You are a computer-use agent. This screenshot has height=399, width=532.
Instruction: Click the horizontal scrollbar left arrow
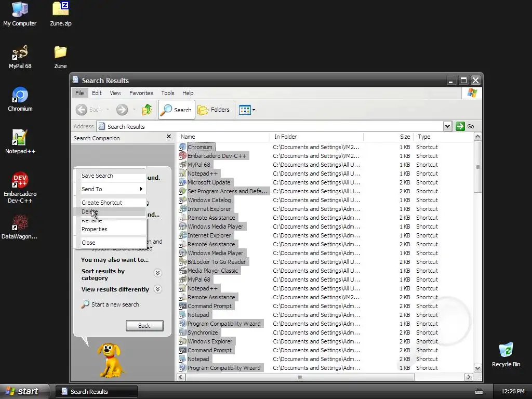pyautogui.click(x=181, y=377)
